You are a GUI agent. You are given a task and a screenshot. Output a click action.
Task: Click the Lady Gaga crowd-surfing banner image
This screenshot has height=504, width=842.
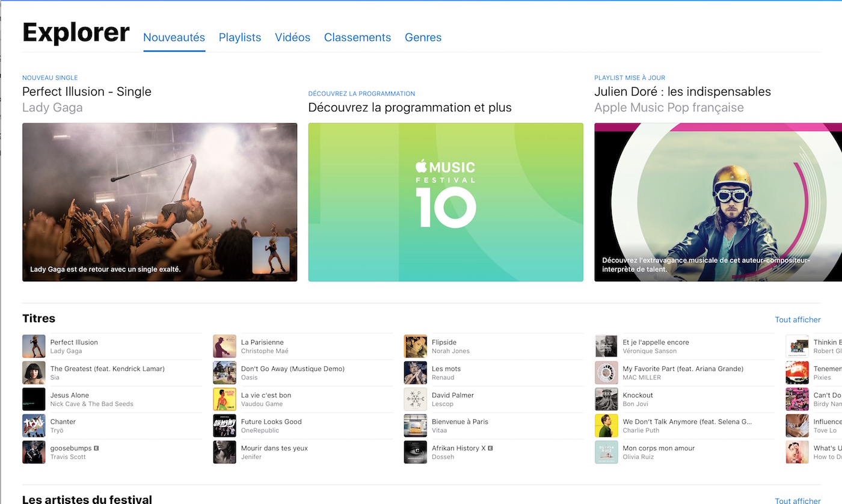(x=159, y=202)
